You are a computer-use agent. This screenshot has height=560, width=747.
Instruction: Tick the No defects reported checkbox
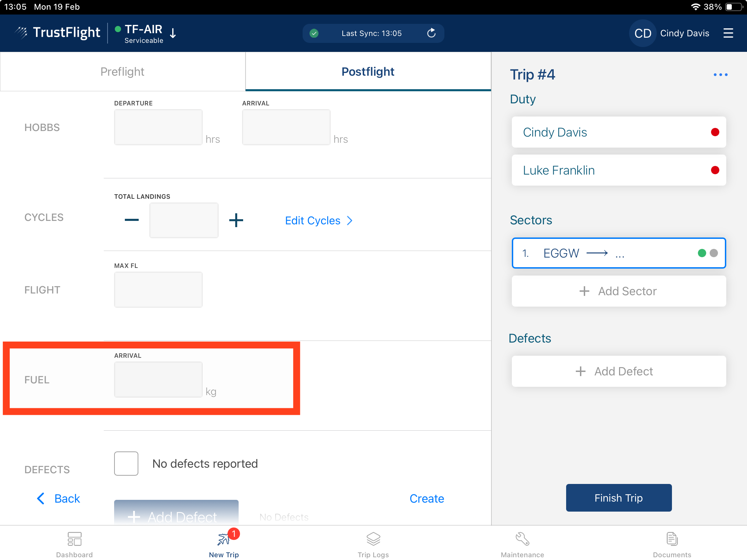coord(126,464)
